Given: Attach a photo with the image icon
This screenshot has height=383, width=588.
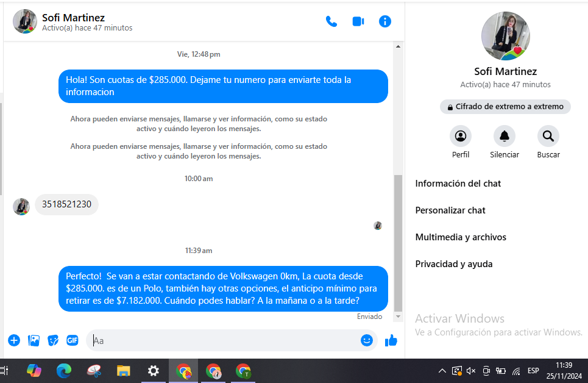Looking at the screenshot, I should pos(34,340).
